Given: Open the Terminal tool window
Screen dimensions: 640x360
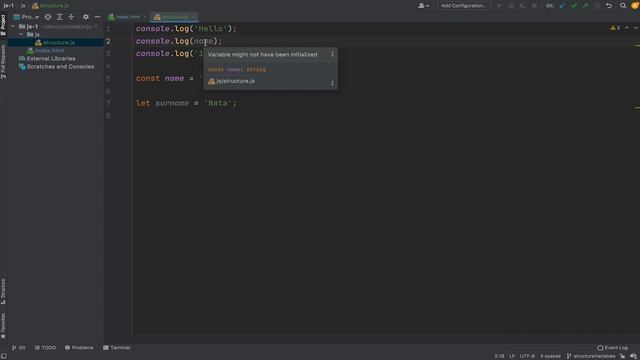Looking at the screenshot, I should [x=117, y=348].
